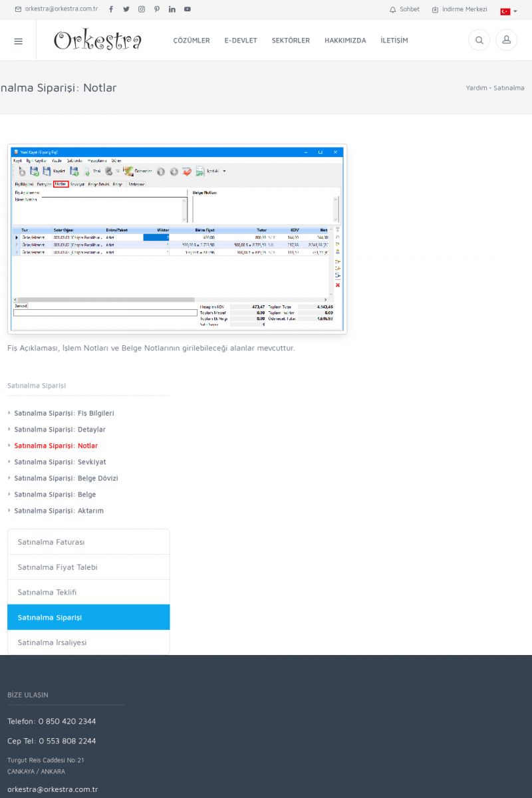The image size is (532, 798).
Task: Click the search magnifier icon
Action: 479,41
